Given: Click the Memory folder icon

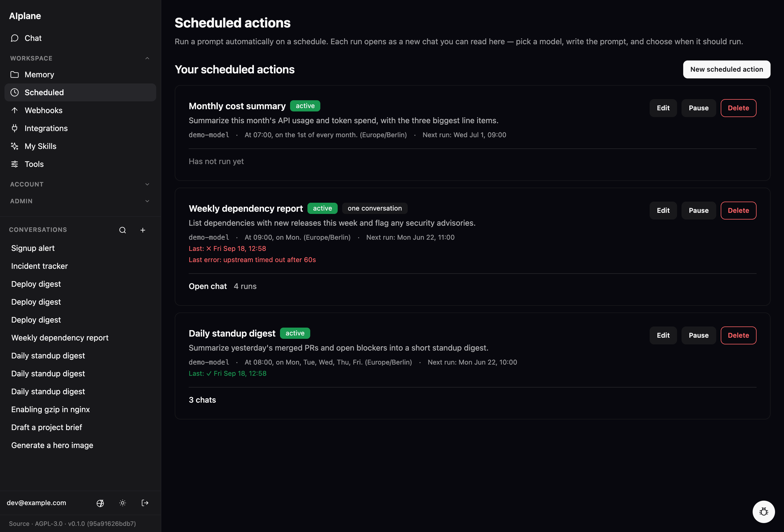Looking at the screenshot, I should click(15, 74).
